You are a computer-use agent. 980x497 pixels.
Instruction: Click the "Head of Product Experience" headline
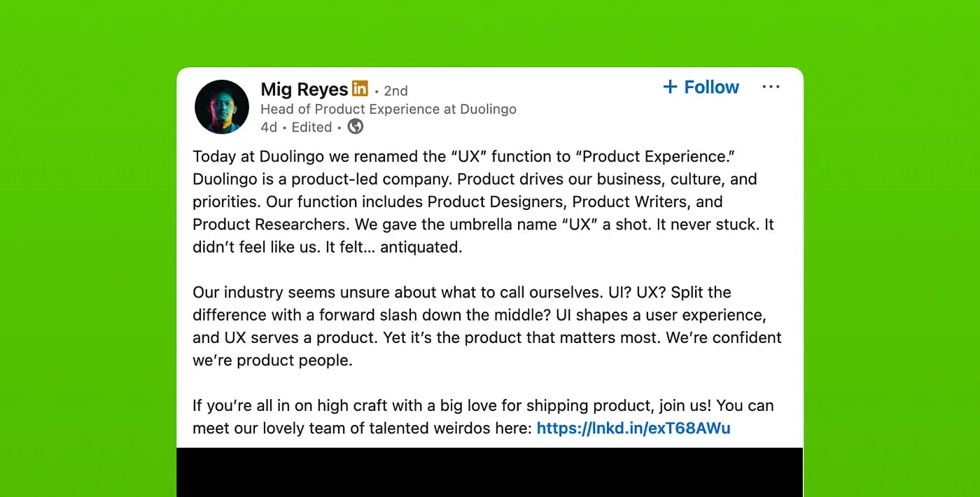click(x=388, y=109)
